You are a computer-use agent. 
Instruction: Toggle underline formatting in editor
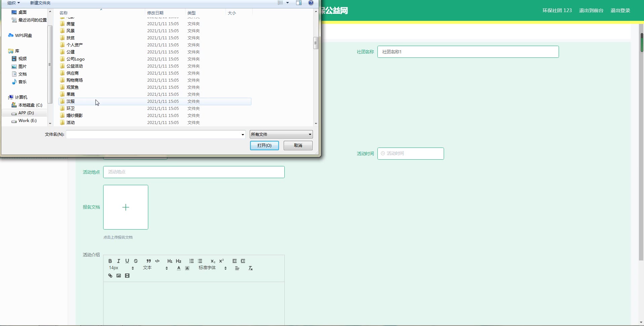tap(127, 261)
